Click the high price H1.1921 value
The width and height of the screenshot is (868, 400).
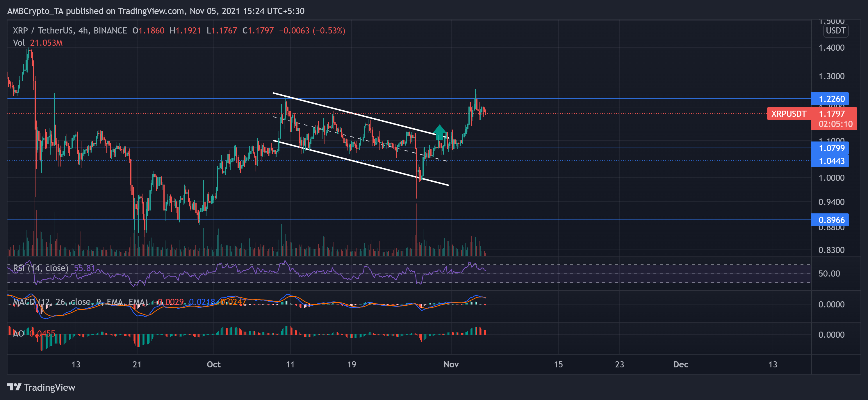click(185, 31)
